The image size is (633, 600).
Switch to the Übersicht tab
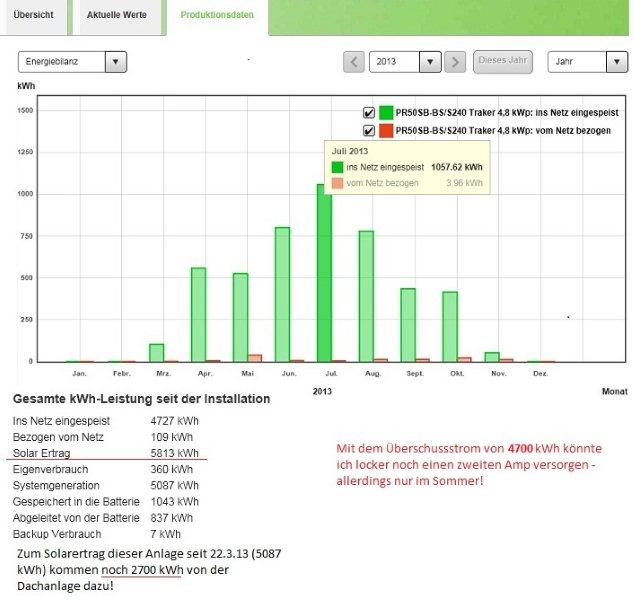coord(34,16)
